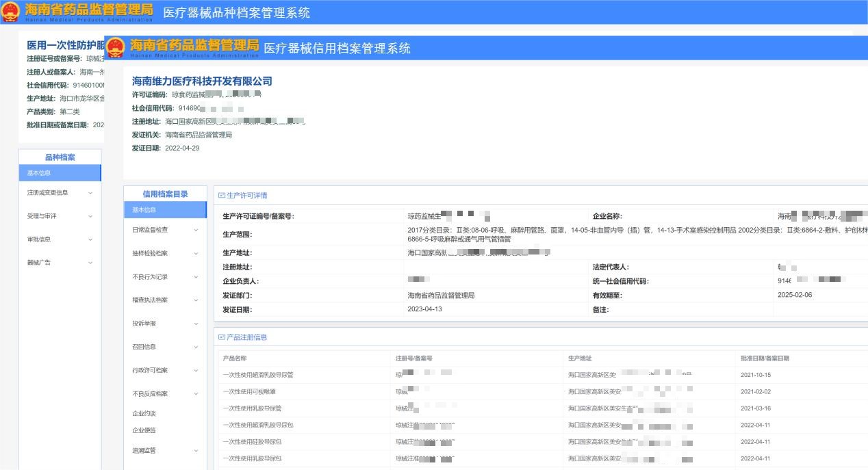Click the 备注 label

click(x=600, y=310)
